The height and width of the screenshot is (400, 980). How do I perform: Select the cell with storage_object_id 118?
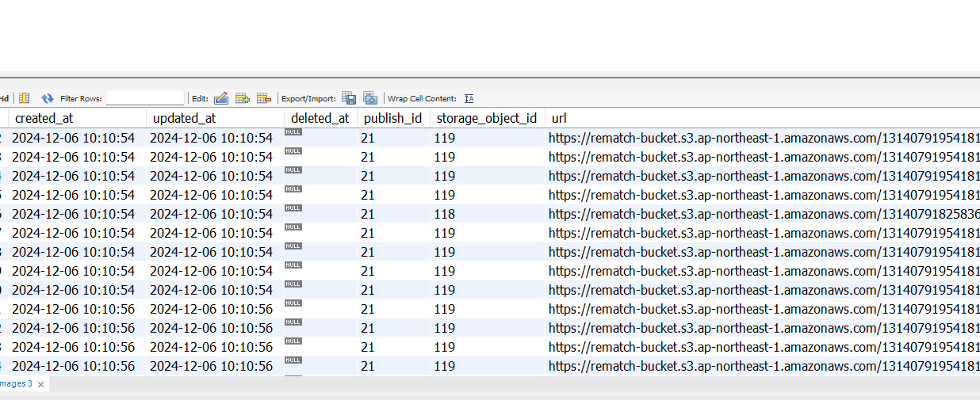pos(445,214)
